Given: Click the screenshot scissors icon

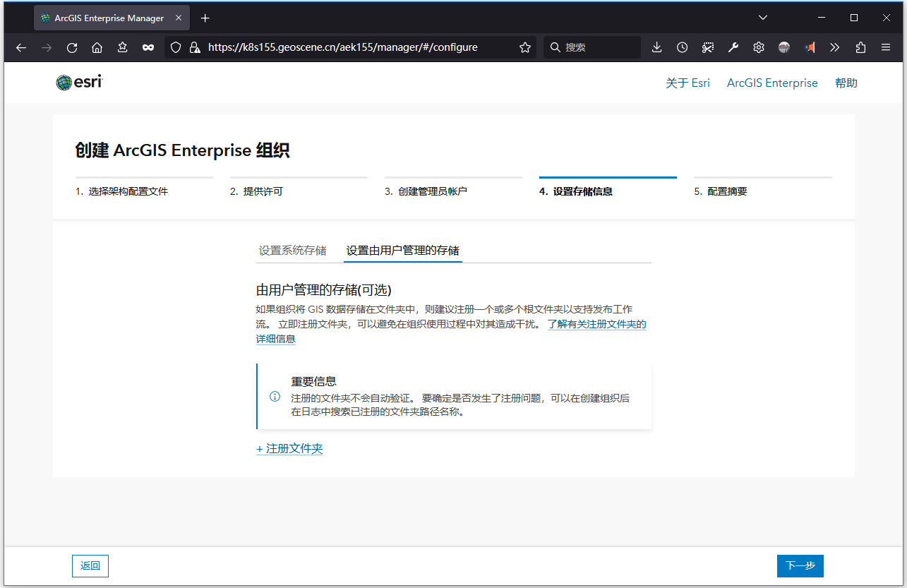Looking at the screenshot, I should 707,47.
